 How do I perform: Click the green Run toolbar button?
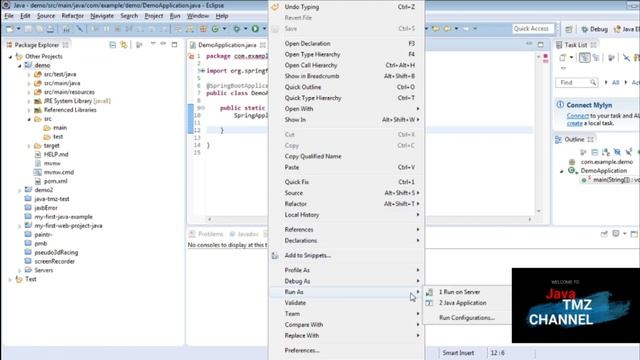click(255, 29)
